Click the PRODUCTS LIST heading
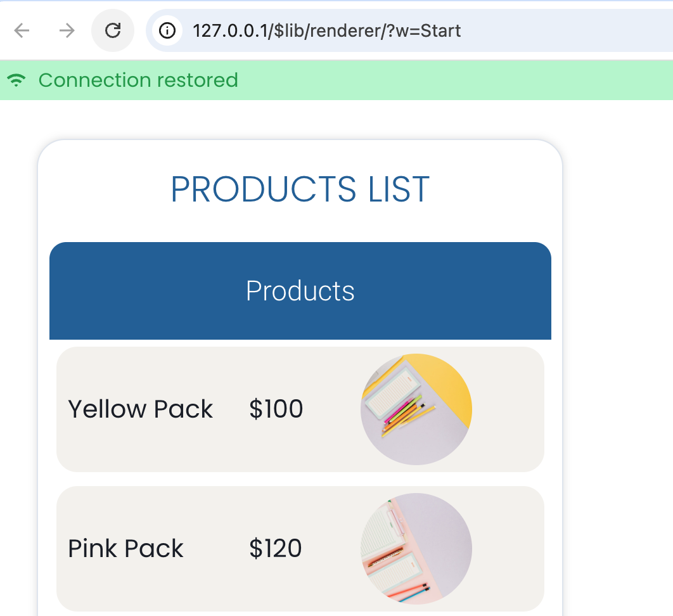 tap(300, 189)
